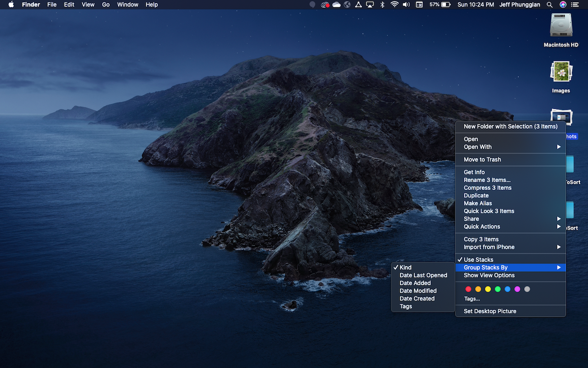Click Move to Trash
Image resolution: width=588 pixels, height=368 pixels.
482,159
